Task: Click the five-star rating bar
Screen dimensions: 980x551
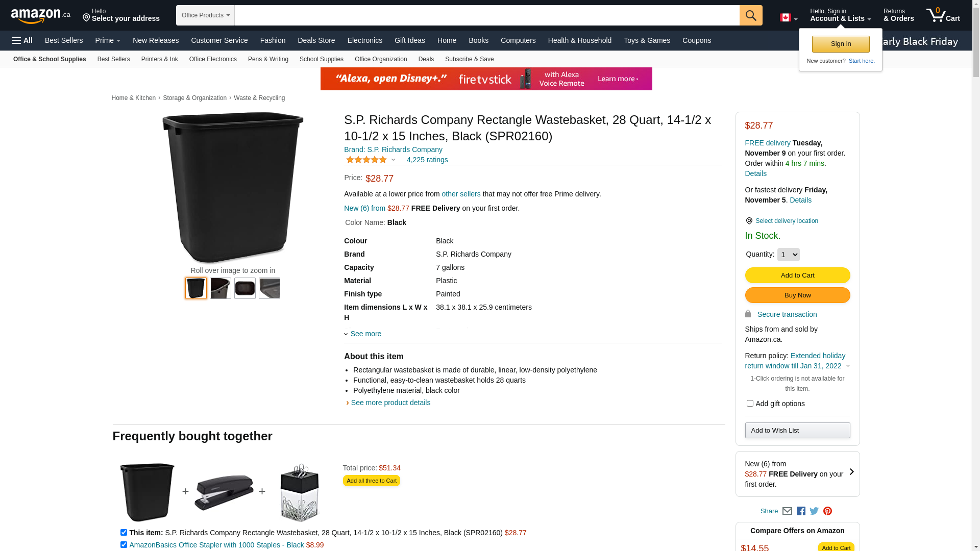Action: [366, 160]
